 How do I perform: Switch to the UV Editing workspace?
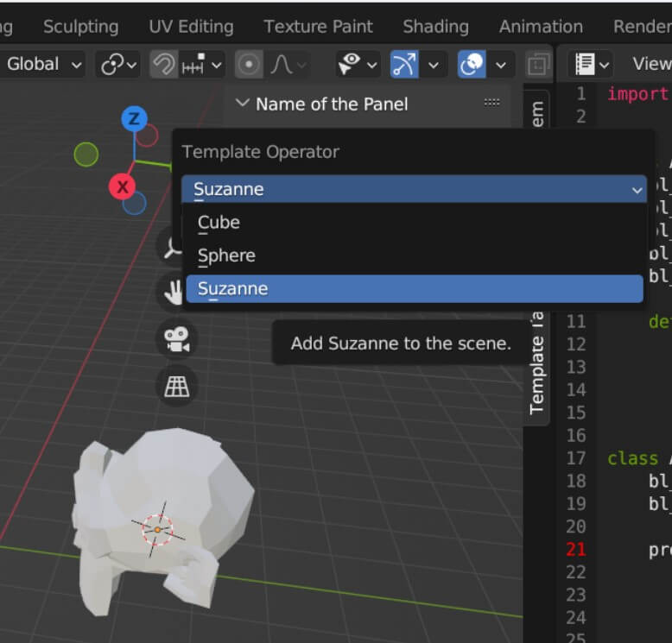[191, 27]
